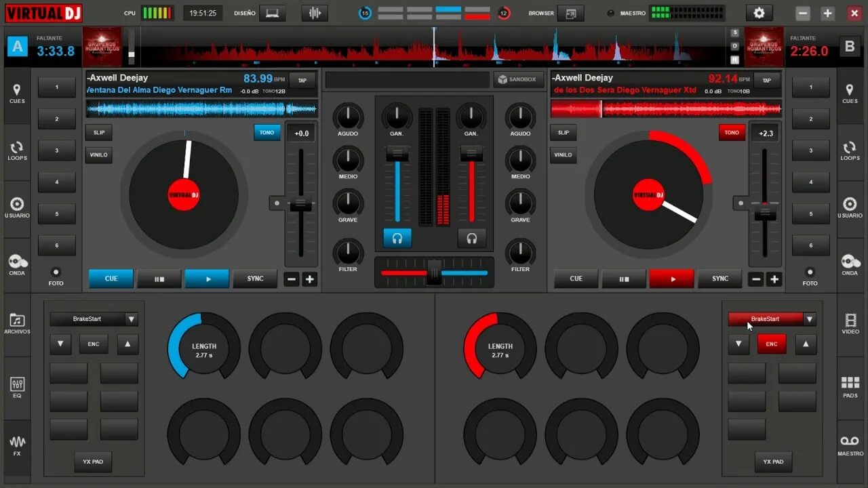Open Usuario panel on left sidebar
The height and width of the screenshot is (488, 868).
click(17, 207)
